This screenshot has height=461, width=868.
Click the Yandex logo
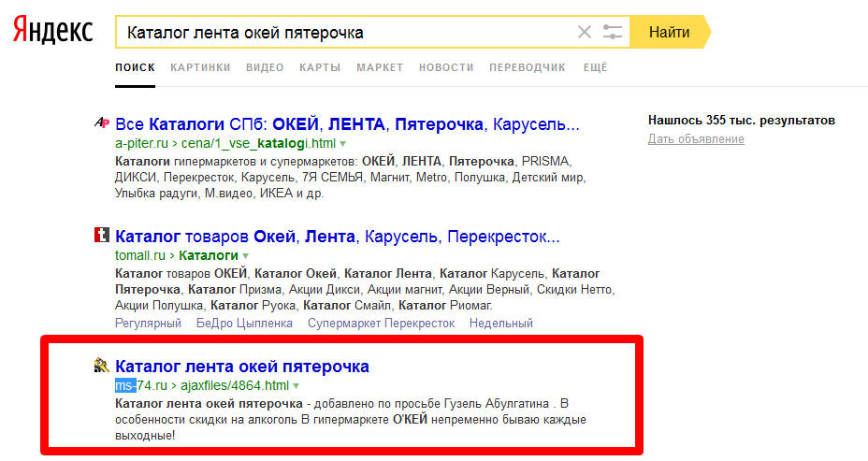52,32
